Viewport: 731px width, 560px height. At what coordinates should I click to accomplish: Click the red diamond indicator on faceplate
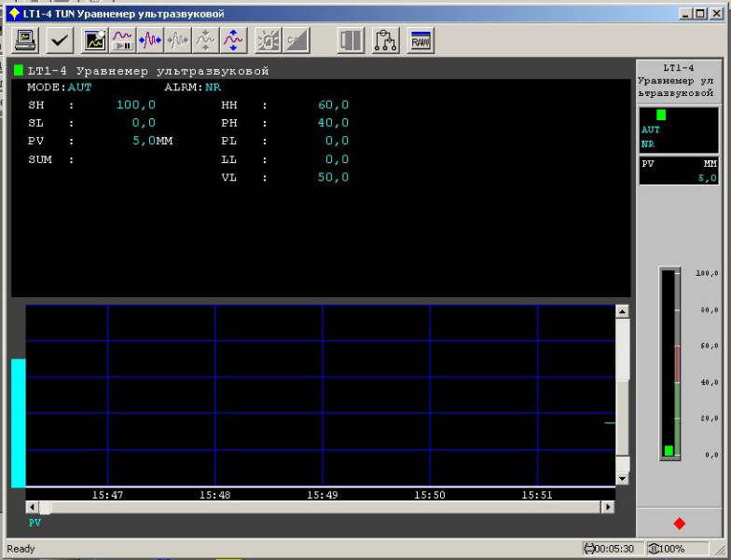(x=678, y=524)
